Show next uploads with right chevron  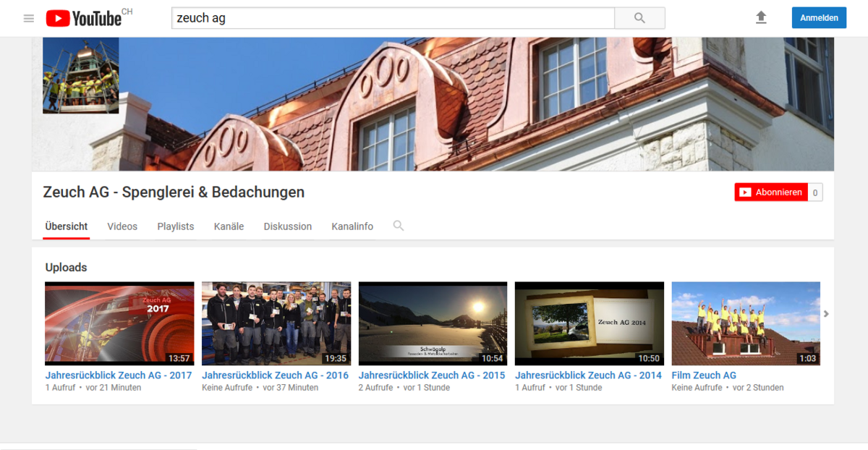[826, 314]
